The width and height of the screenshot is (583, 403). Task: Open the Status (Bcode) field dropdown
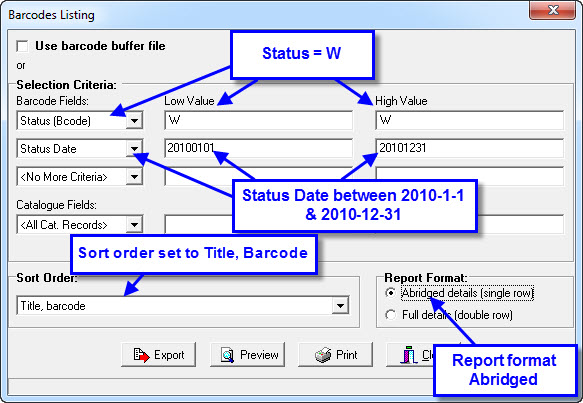pos(134,121)
